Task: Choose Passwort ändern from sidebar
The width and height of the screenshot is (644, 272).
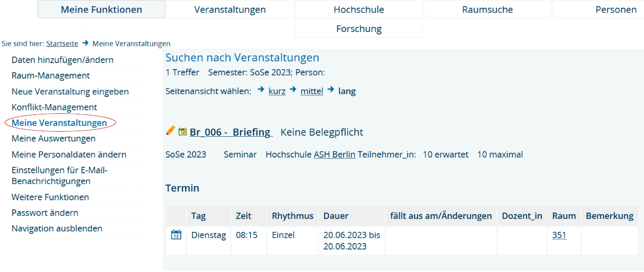Action: [x=45, y=213]
